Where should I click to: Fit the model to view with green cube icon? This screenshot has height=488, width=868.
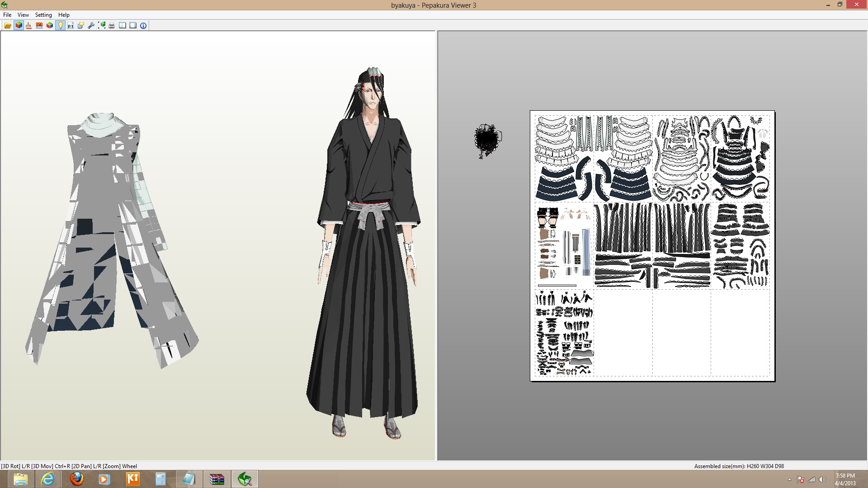tap(102, 26)
